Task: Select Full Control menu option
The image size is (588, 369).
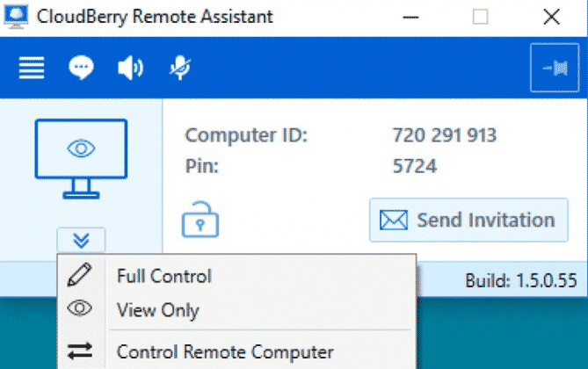Action: tap(236, 277)
